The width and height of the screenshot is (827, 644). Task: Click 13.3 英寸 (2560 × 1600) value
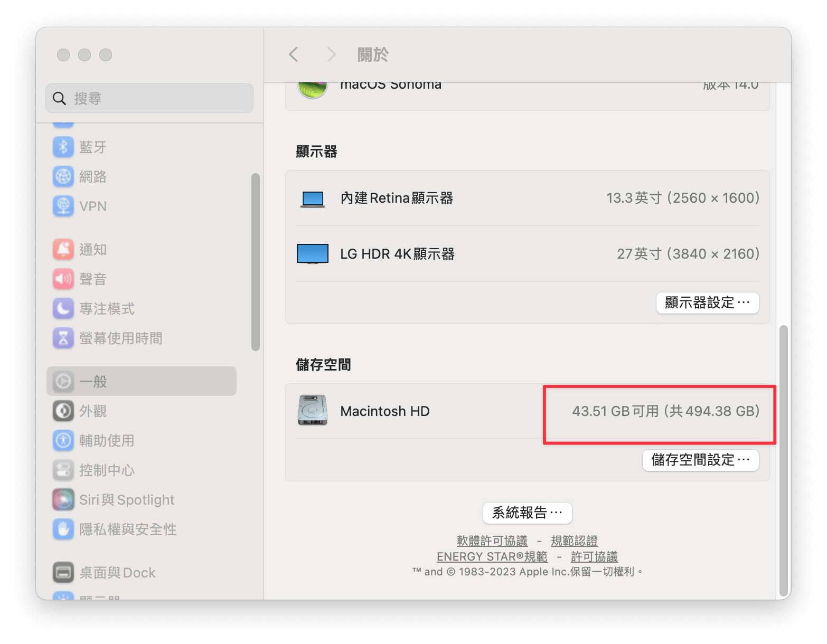coord(683,198)
